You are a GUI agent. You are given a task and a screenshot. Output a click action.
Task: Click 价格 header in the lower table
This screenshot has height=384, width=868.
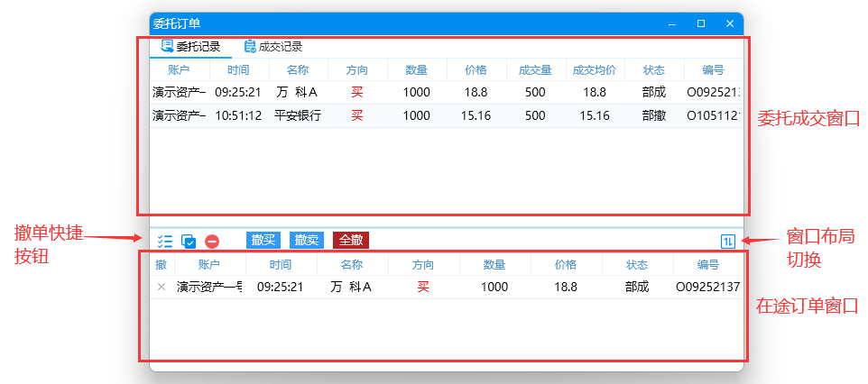coord(566,265)
